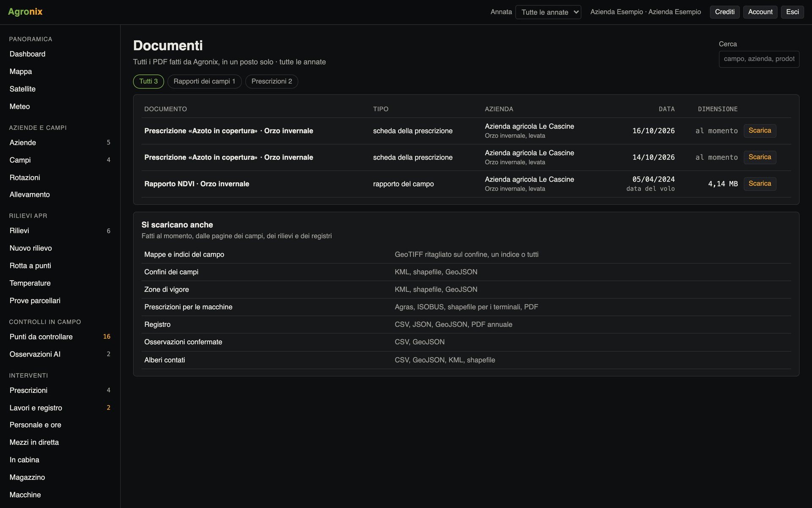Open Rilievi in the sidebar
Image resolution: width=812 pixels, height=508 pixels.
click(x=60, y=231)
